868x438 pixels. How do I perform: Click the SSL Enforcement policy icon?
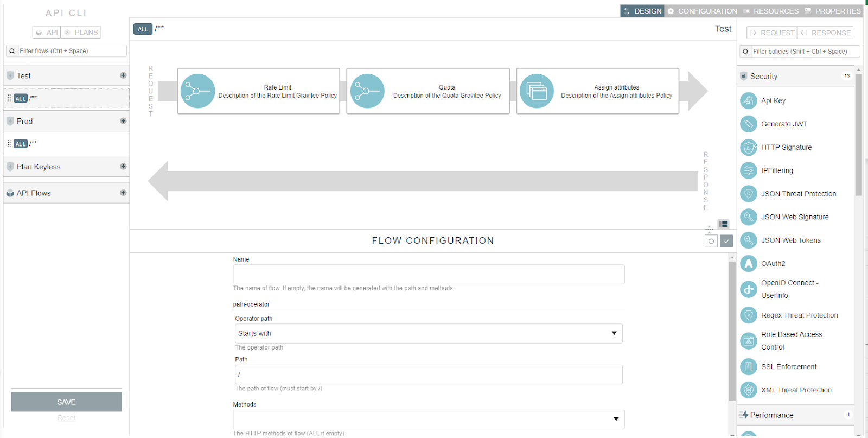click(x=749, y=367)
